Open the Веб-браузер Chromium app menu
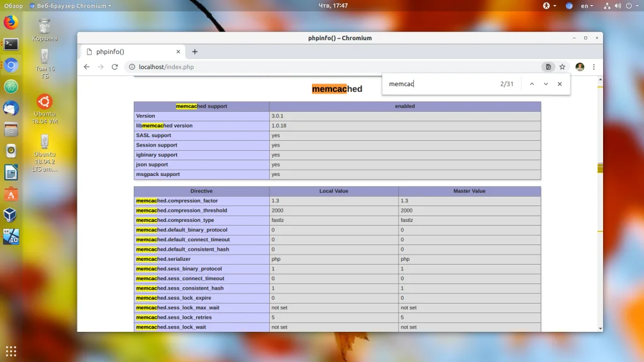644x362 pixels. 70,6
